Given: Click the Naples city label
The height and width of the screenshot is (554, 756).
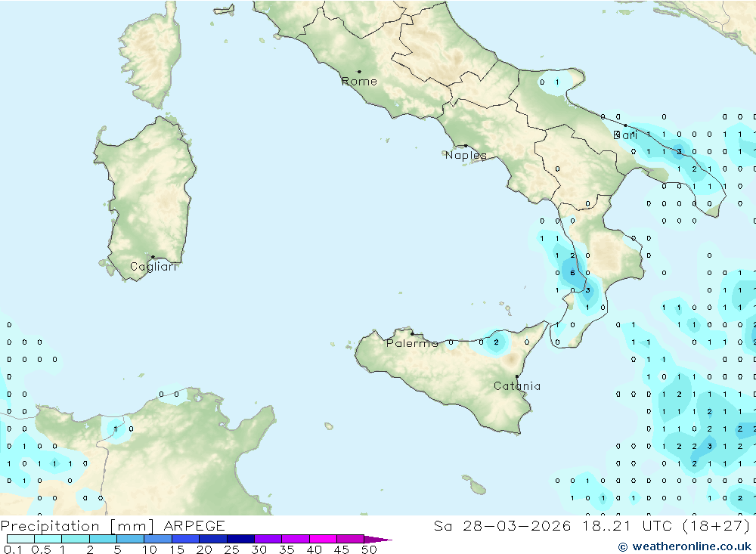Looking at the screenshot, I should [x=466, y=155].
